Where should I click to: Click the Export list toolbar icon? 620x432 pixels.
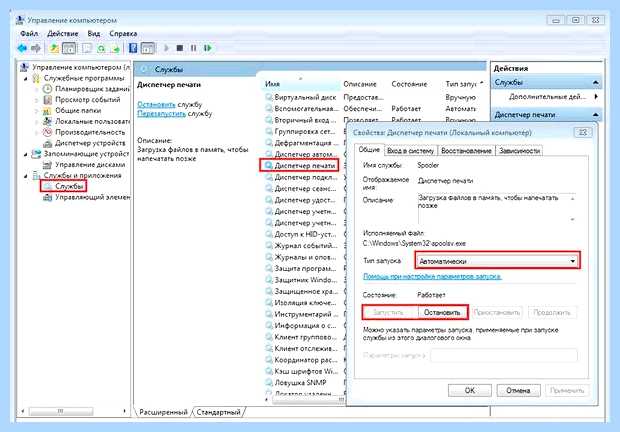pos(116,48)
